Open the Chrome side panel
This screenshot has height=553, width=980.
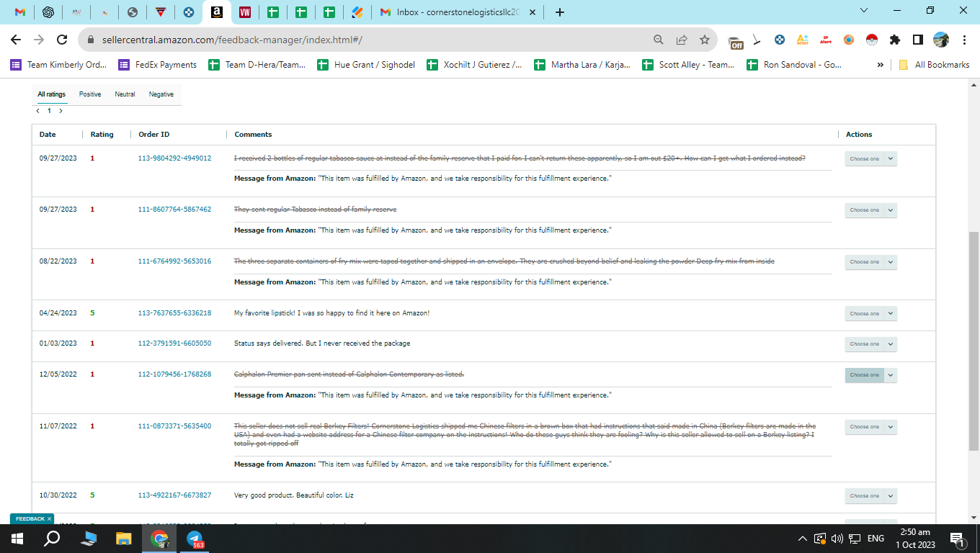(x=918, y=40)
